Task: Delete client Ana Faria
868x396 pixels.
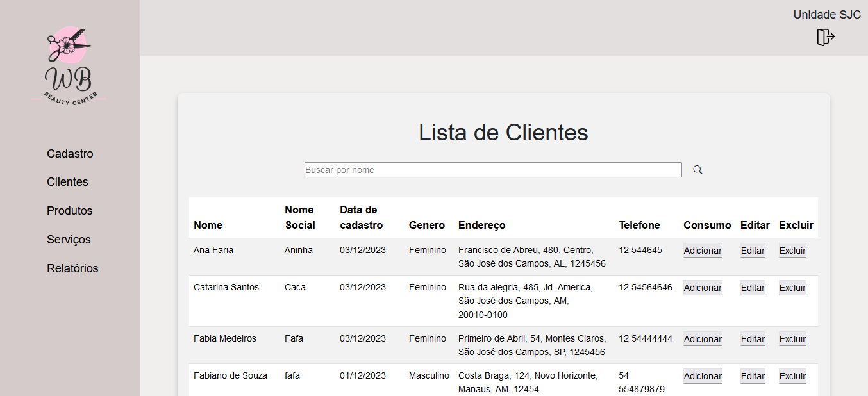Action: (x=792, y=251)
